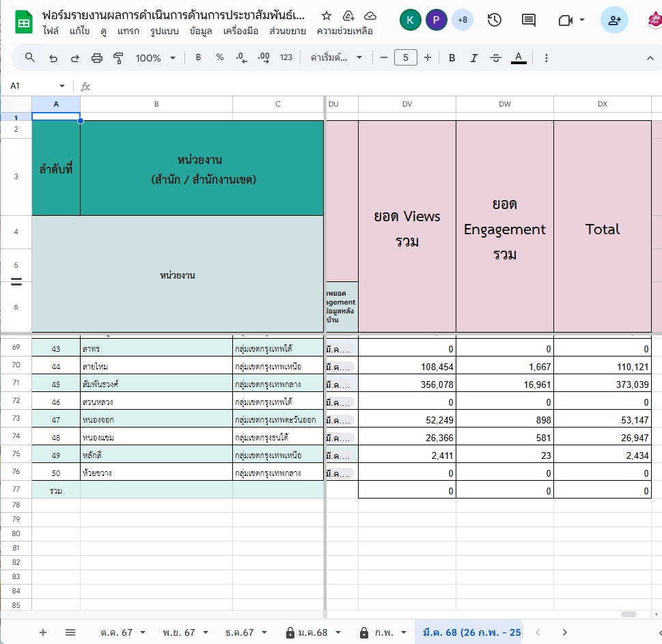Click the print icon in toolbar
The image size is (662, 644).
[97, 58]
